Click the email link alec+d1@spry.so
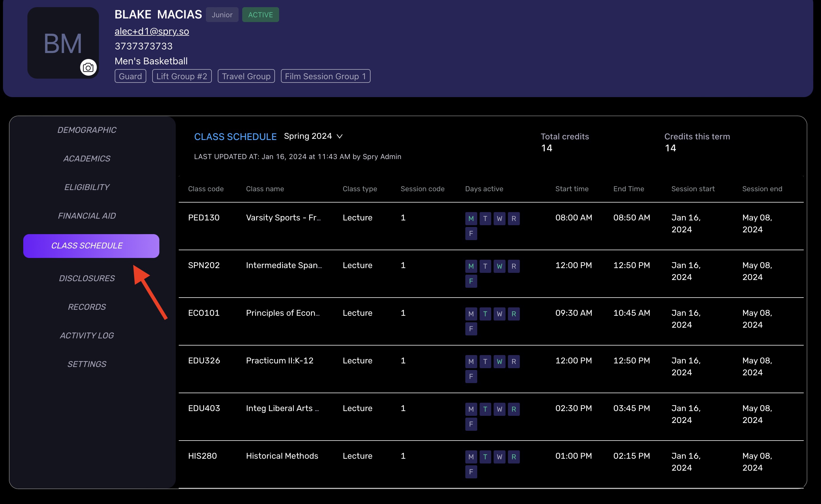The image size is (821, 504). (x=152, y=31)
